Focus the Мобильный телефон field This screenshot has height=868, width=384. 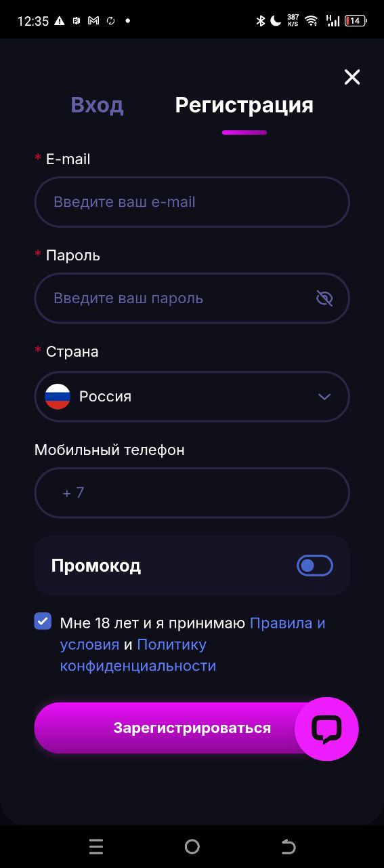pos(192,493)
